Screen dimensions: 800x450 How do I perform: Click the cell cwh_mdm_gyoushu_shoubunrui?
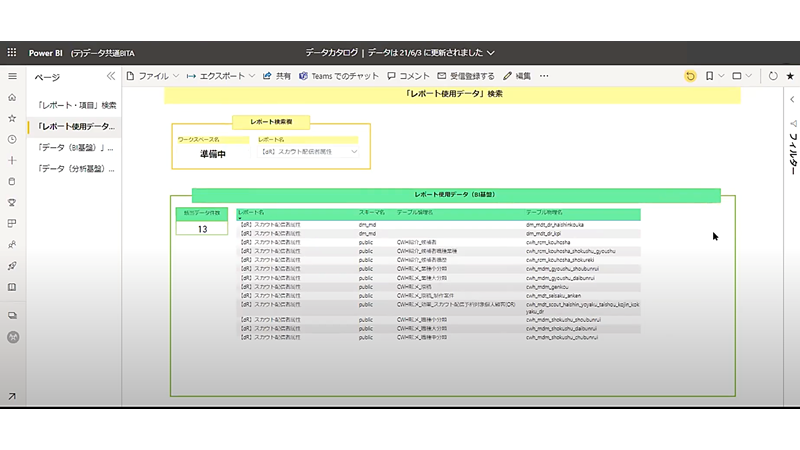tap(562, 268)
